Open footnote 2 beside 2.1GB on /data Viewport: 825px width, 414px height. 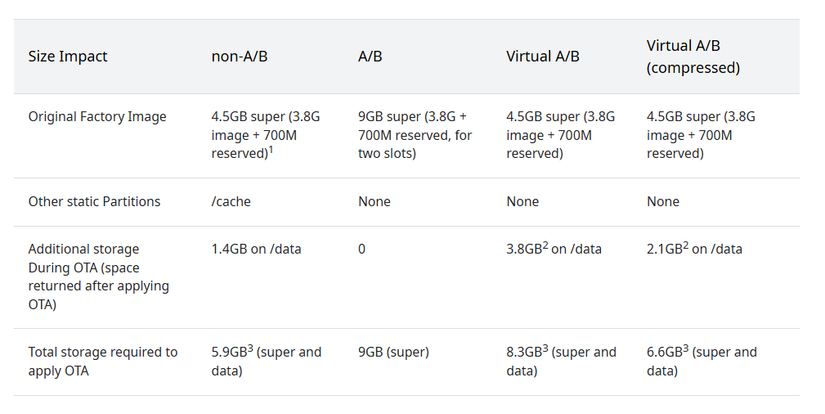pyautogui.click(x=686, y=246)
